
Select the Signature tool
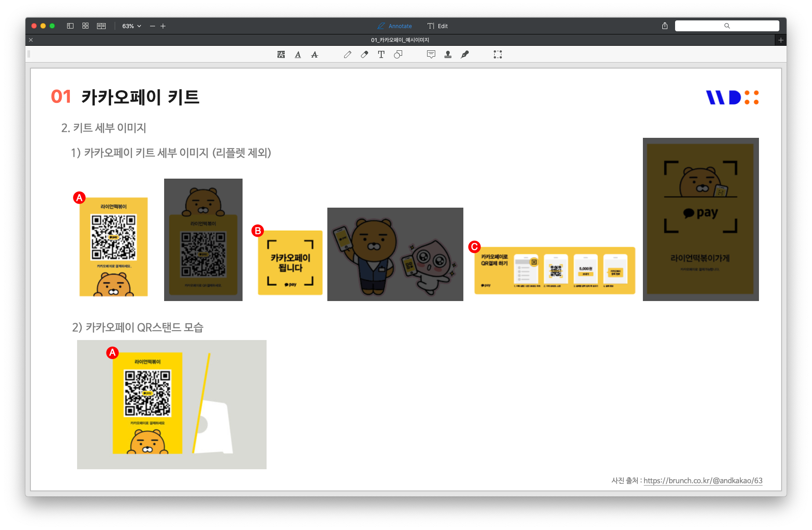(x=465, y=54)
